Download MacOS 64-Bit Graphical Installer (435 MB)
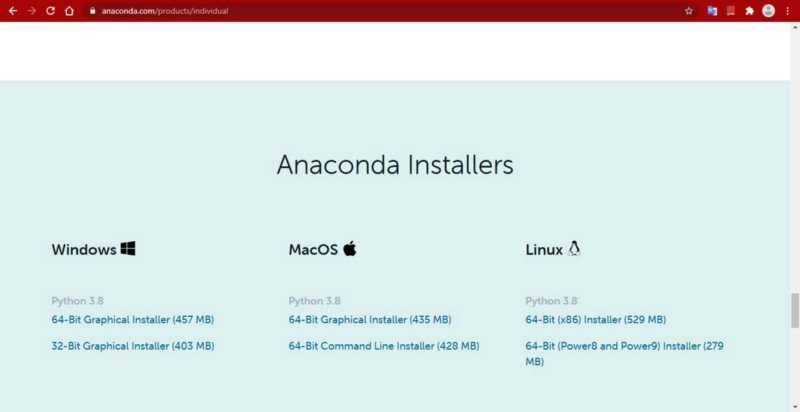 370,320
